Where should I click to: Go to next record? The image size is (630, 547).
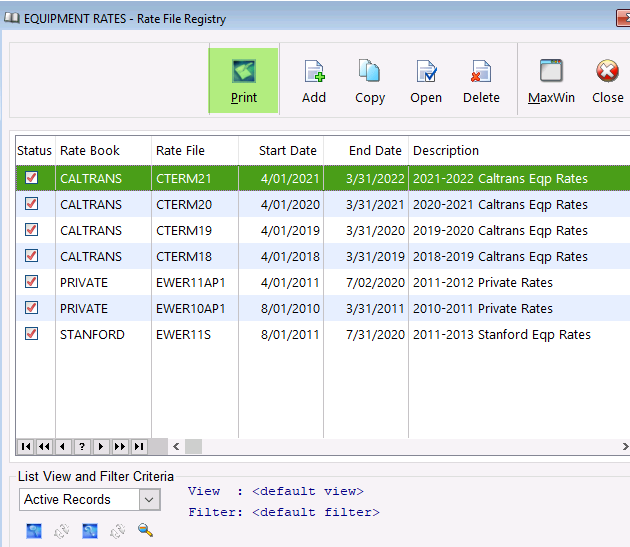(101, 447)
